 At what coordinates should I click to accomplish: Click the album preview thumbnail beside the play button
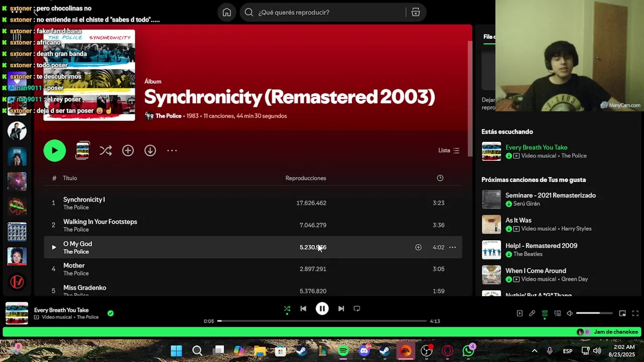(x=83, y=150)
